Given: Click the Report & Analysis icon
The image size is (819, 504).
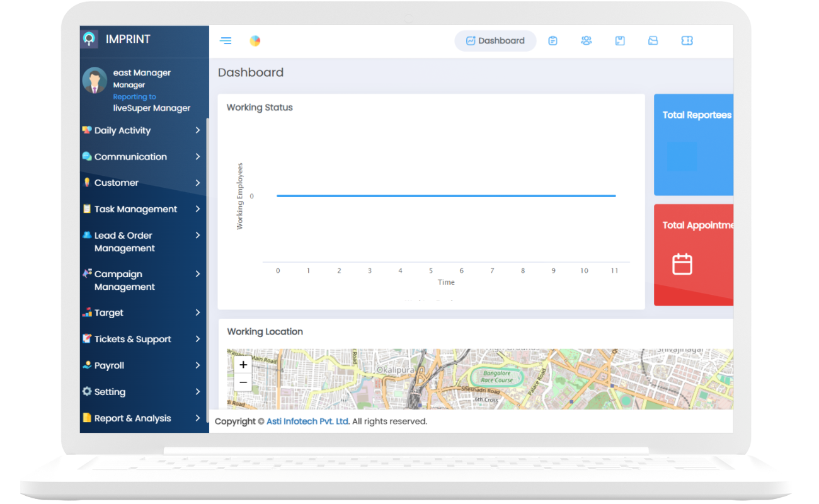Looking at the screenshot, I should tap(87, 418).
